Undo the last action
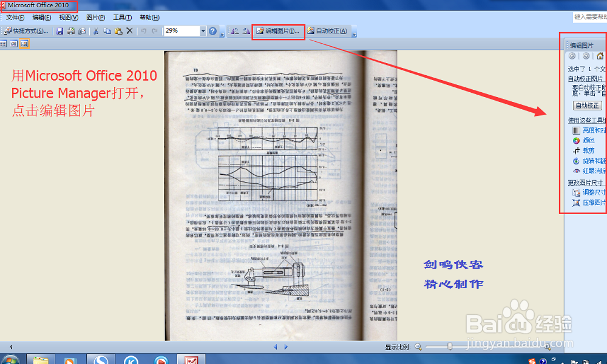This screenshot has width=607, height=364. [144, 31]
